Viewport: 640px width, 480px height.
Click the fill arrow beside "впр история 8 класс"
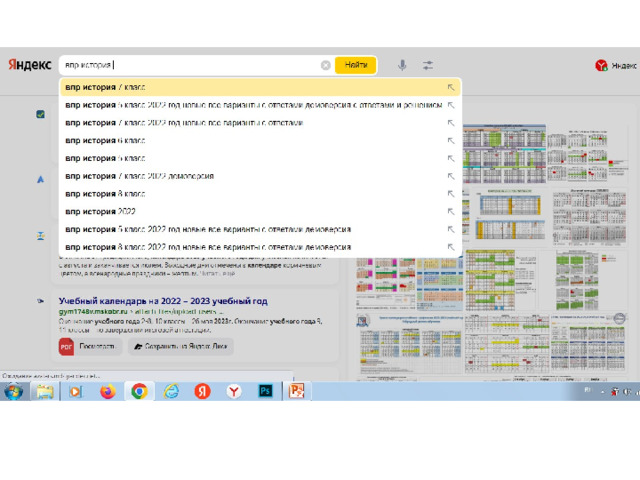451,194
